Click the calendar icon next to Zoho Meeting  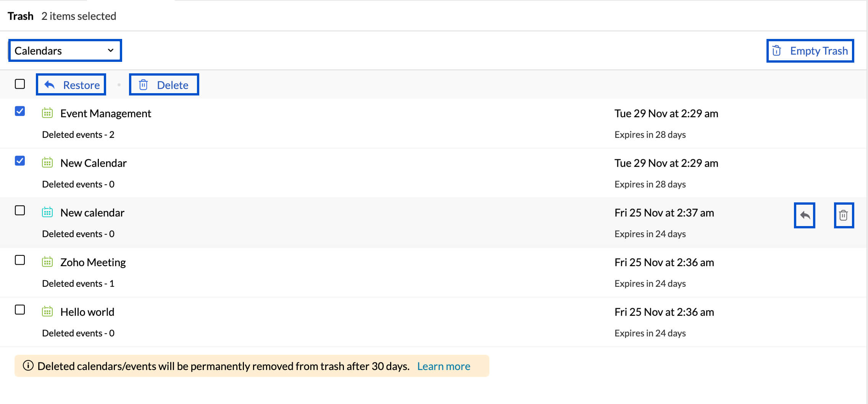pyautogui.click(x=47, y=262)
